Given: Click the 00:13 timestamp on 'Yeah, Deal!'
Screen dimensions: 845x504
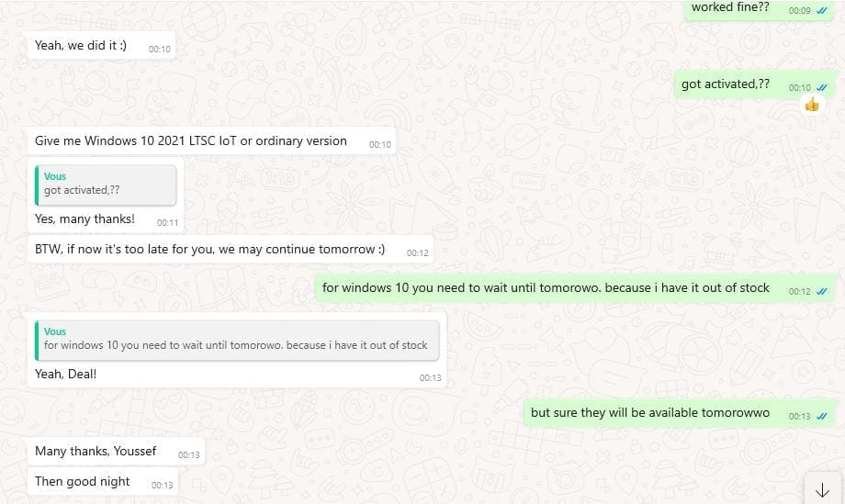Looking at the screenshot, I should click(430, 378).
